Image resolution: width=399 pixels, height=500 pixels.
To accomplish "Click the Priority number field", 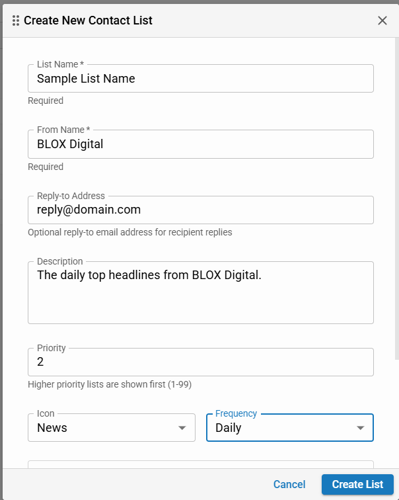I will pos(200,362).
